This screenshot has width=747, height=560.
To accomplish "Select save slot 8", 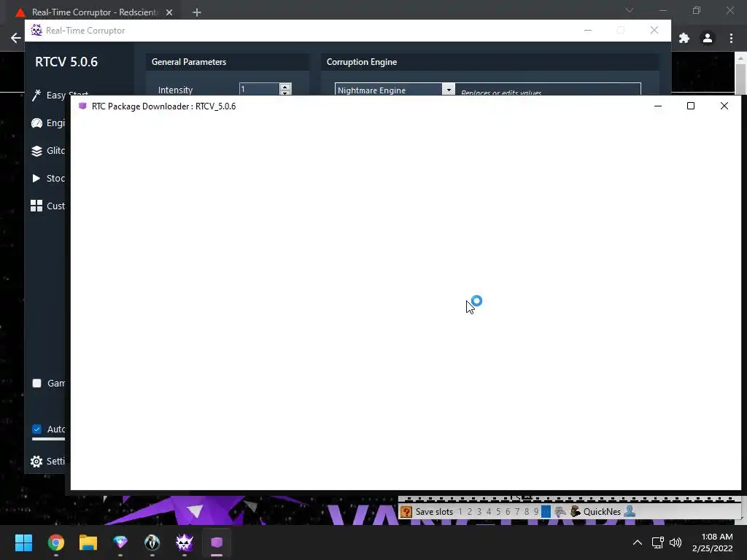I will point(527,511).
